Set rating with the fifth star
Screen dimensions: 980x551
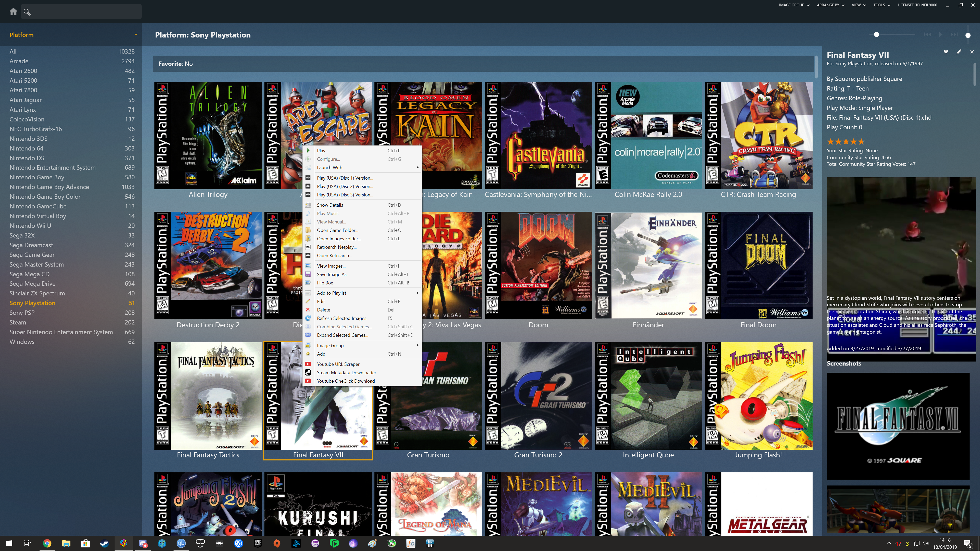(861, 142)
